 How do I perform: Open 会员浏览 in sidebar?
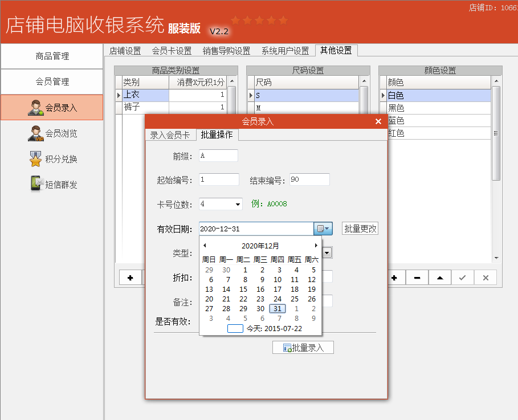52,133
